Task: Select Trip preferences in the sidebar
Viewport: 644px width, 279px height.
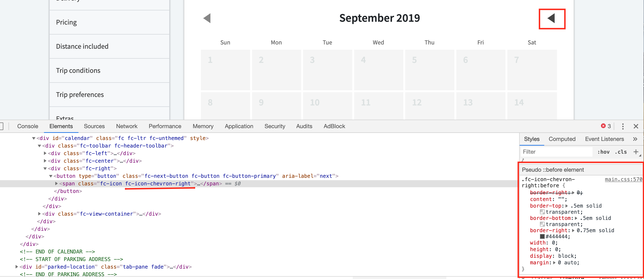Action: coord(80,95)
